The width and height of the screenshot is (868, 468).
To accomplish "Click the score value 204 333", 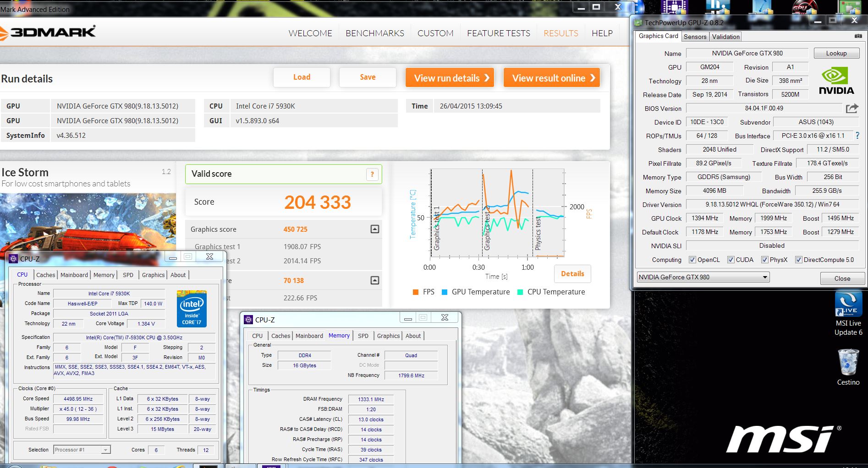I will 318,202.
